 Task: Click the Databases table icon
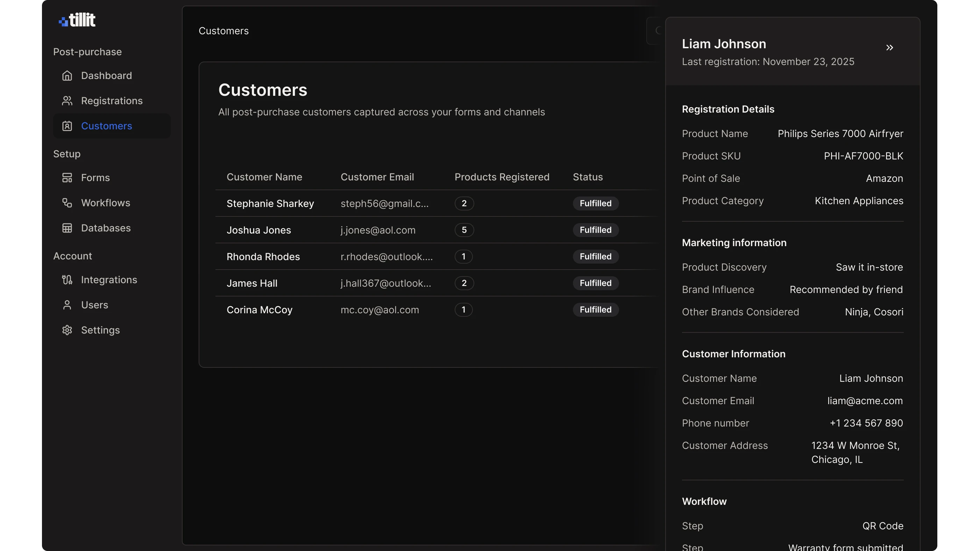(67, 228)
